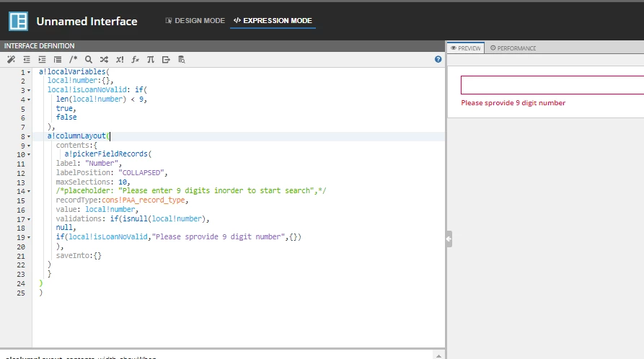Click the "Please sprovide 9 digit number" string on line 19

click(218, 236)
